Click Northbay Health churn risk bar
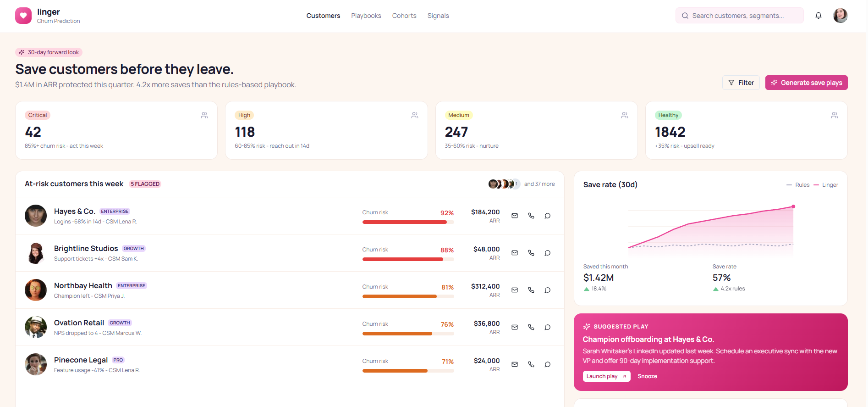868x407 pixels. point(408,296)
